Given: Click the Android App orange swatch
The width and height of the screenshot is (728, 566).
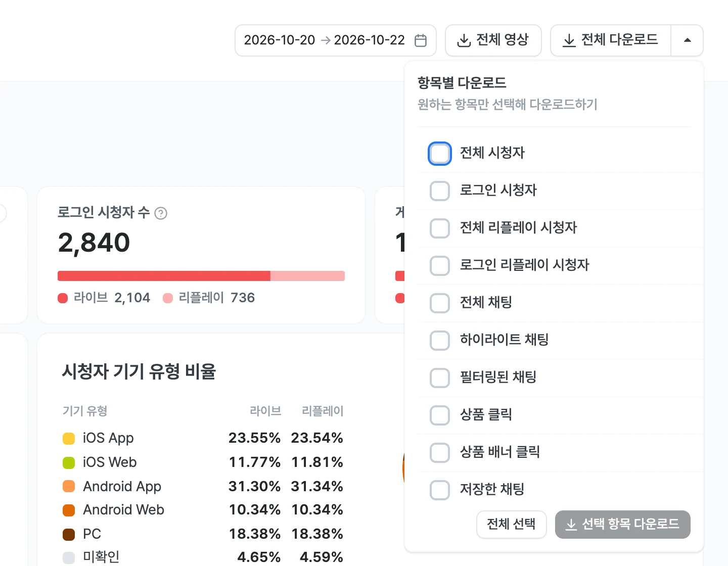Looking at the screenshot, I should tap(69, 486).
